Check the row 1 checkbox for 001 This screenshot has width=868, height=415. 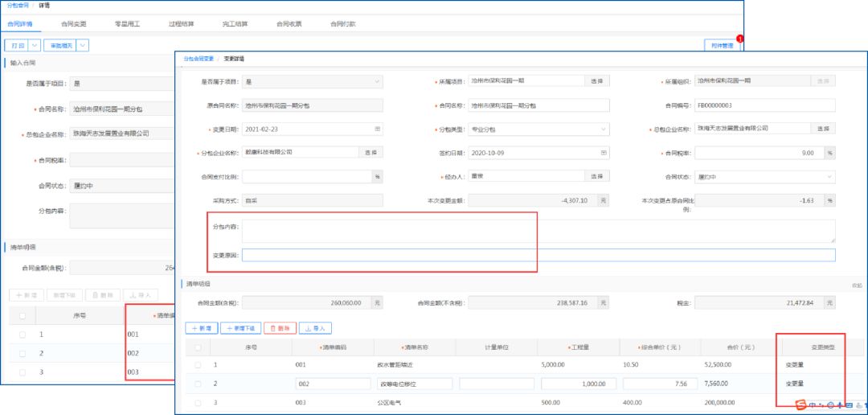[198, 365]
